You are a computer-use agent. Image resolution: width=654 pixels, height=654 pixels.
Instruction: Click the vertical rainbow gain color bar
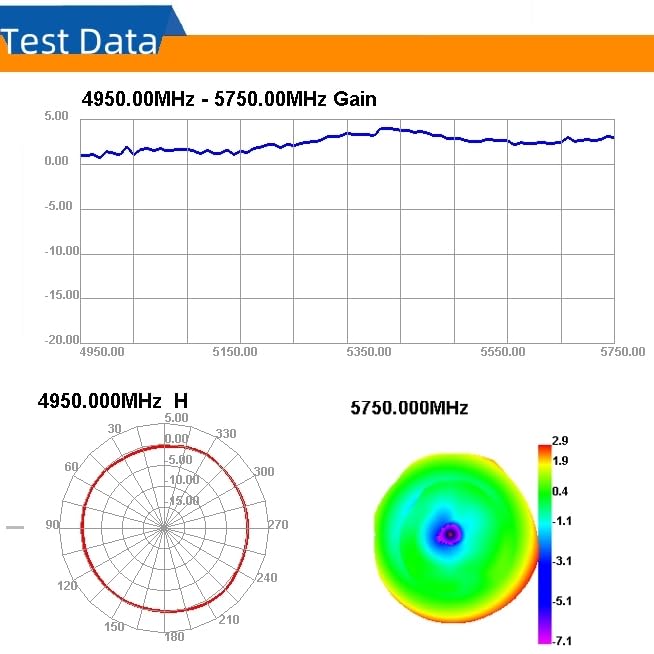545,544
